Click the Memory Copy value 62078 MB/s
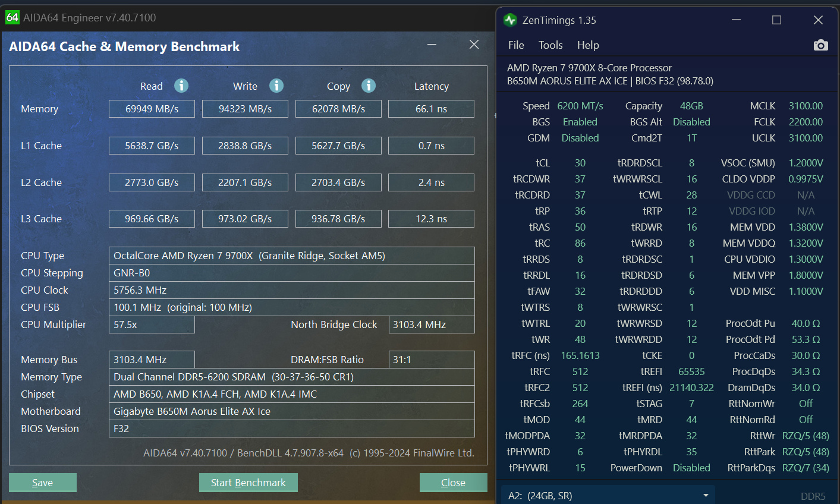This screenshot has height=504, width=840. [x=338, y=109]
